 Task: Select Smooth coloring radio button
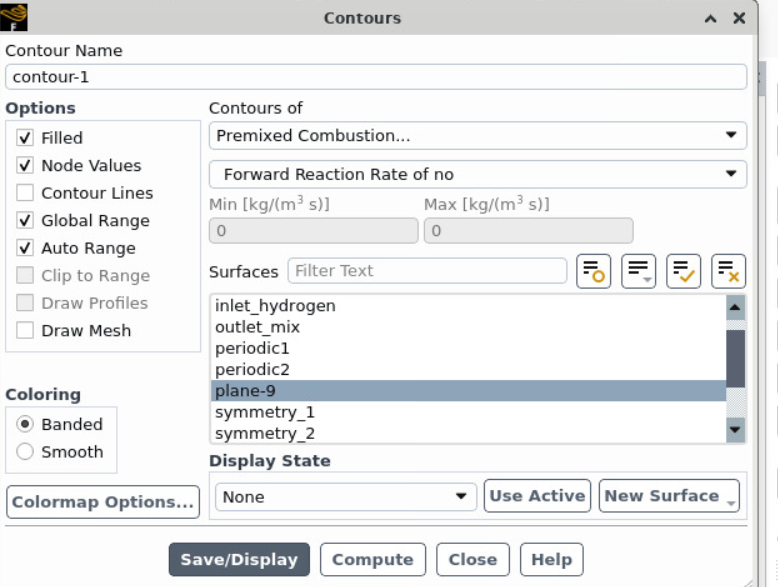pyautogui.click(x=26, y=452)
